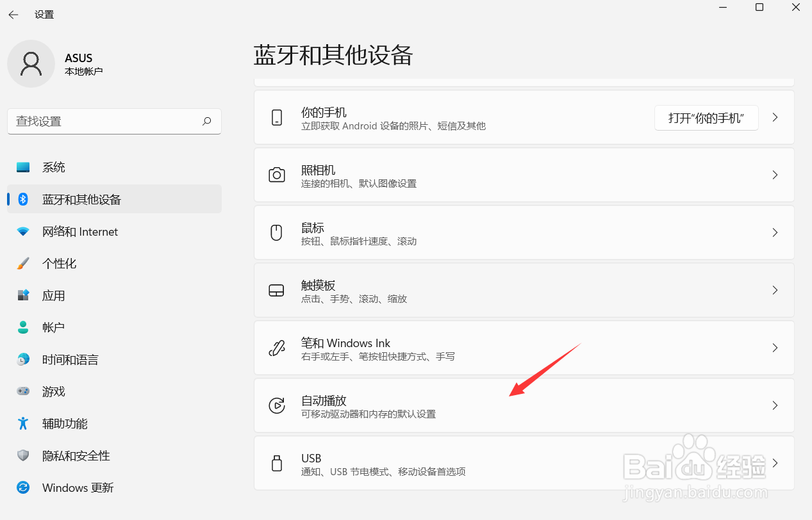This screenshot has width=812, height=520.
Task: Open 隐私和安全性 via the shield icon
Action: coord(23,455)
